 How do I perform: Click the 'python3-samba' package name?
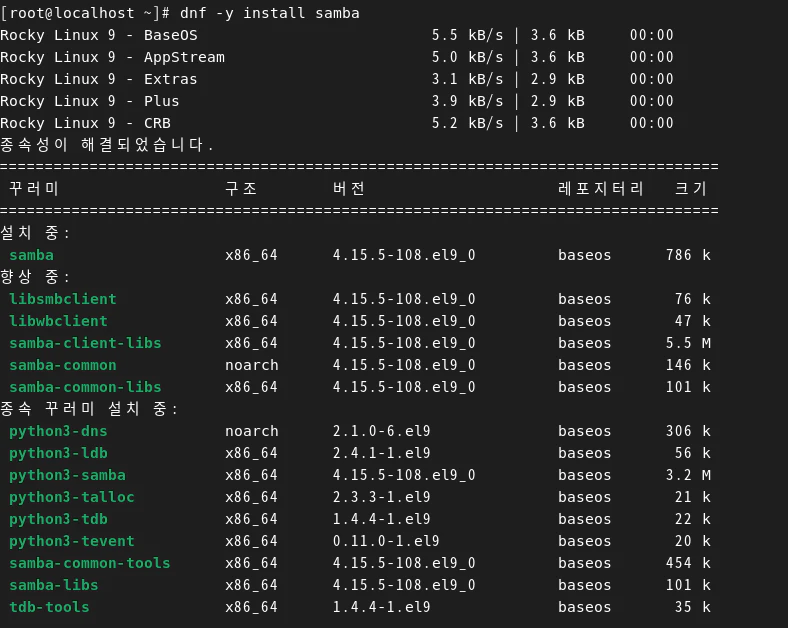pyautogui.click(x=67, y=476)
